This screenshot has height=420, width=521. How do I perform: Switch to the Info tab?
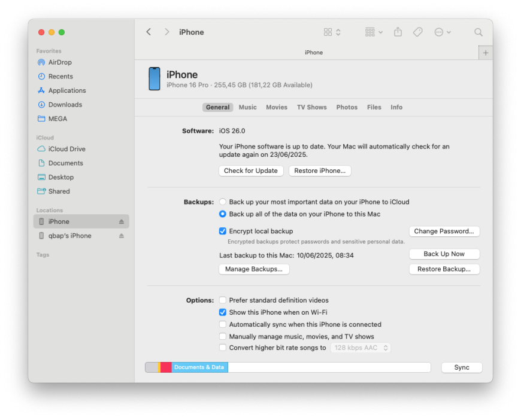coord(396,107)
